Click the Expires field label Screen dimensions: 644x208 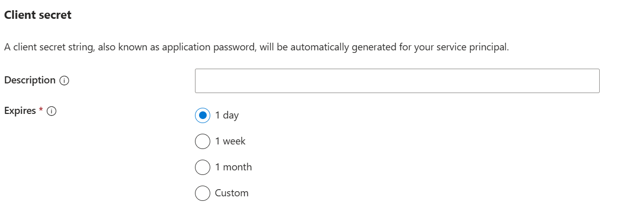click(20, 111)
